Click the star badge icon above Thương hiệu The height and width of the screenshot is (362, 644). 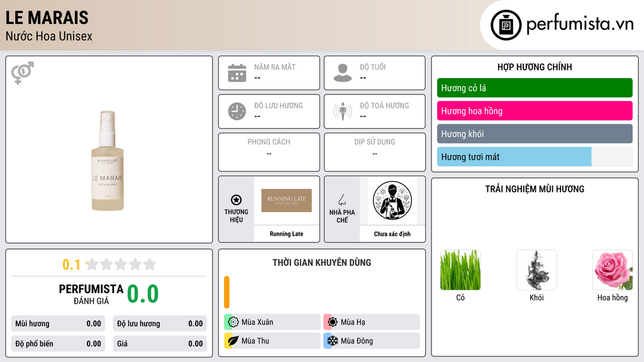click(x=236, y=200)
